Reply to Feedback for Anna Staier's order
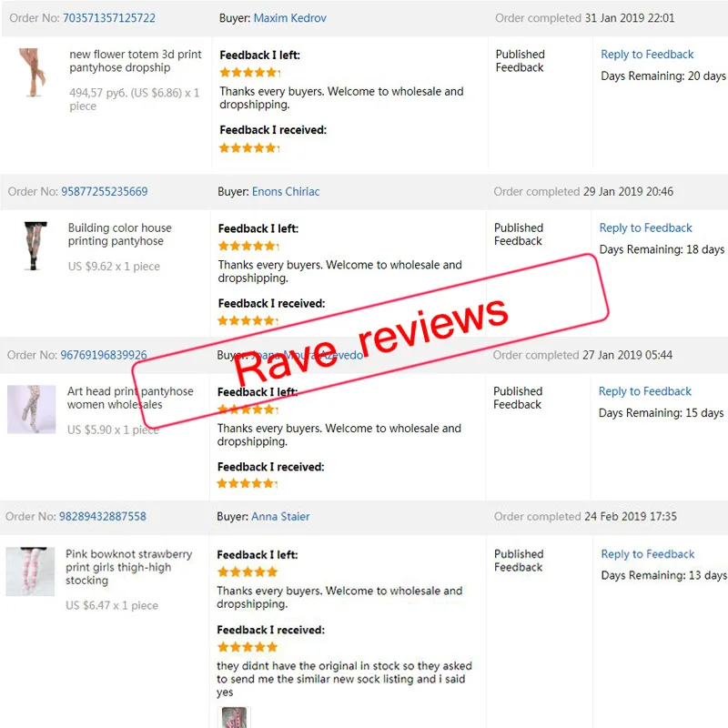The image size is (728, 728). tap(648, 554)
